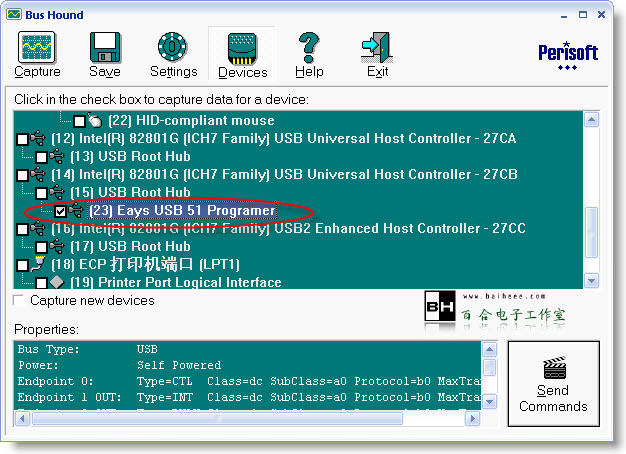Select [19] Printer Port Logical Interface row

[176, 282]
